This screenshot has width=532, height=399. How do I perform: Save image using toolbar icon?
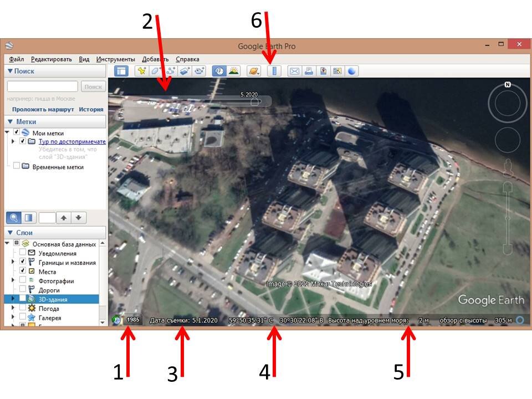pyautogui.click(x=323, y=71)
